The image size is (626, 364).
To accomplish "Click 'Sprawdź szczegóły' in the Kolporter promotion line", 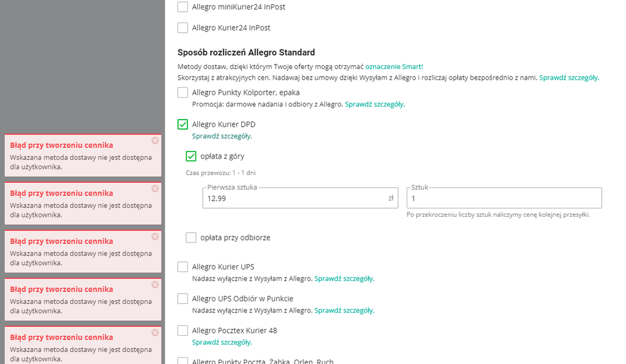I will pyautogui.click(x=375, y=104).
